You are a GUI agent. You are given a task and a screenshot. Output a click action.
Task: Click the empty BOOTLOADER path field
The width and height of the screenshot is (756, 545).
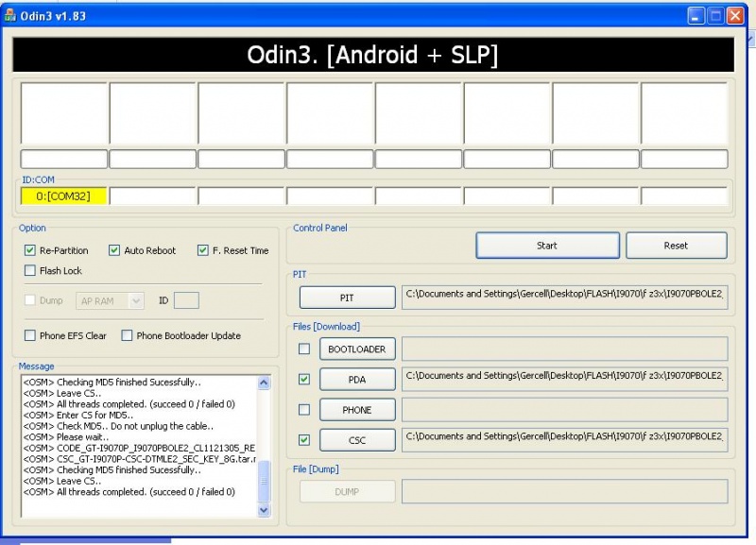tap(564, 349)
